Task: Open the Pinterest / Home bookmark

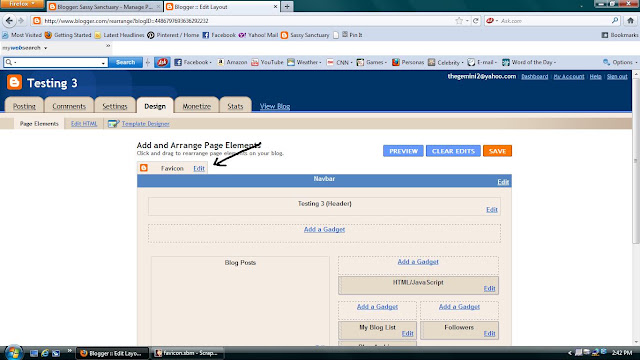Action: coord(173,35)
